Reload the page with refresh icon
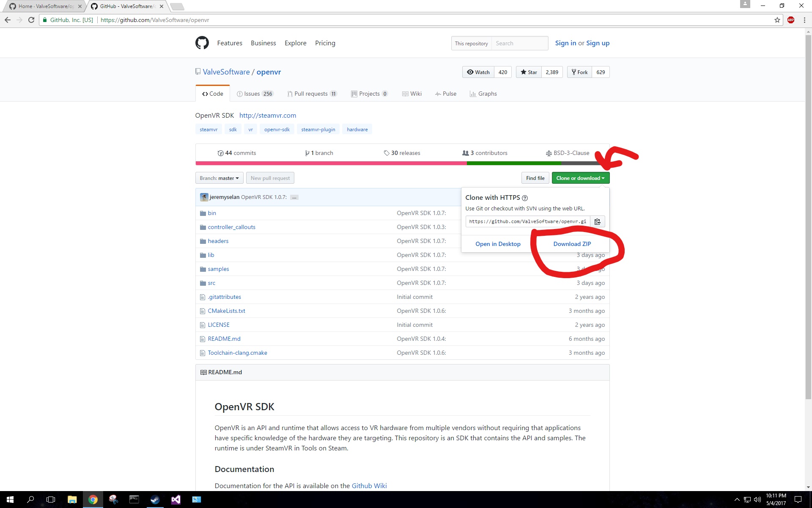This screenshot has width=812, height=508. tap(31, 20)
